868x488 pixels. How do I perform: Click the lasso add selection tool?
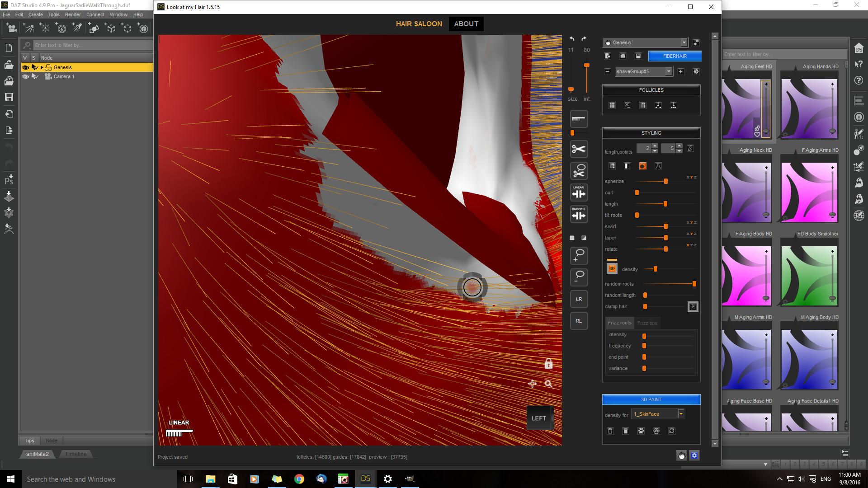coord(579,255)
